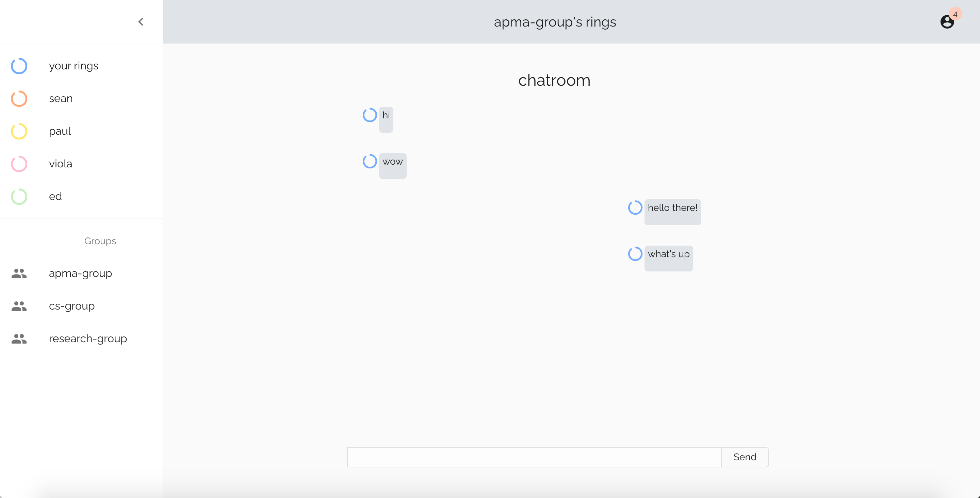
Task: Select viola in the sidebar list
Action: point(61,164)
